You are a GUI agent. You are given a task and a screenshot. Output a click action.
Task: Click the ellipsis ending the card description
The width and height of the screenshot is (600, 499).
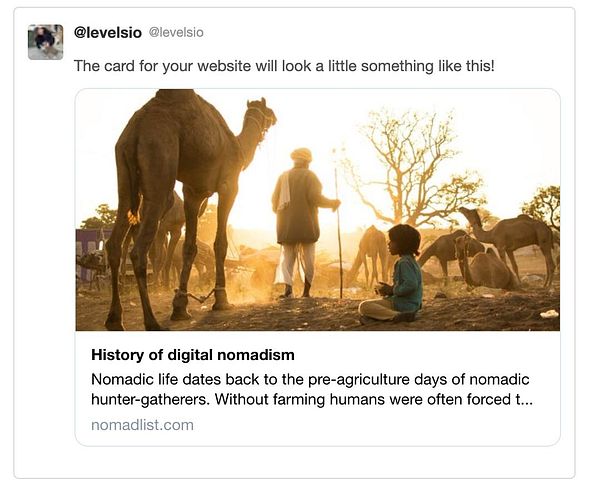(x=526, y=401)
